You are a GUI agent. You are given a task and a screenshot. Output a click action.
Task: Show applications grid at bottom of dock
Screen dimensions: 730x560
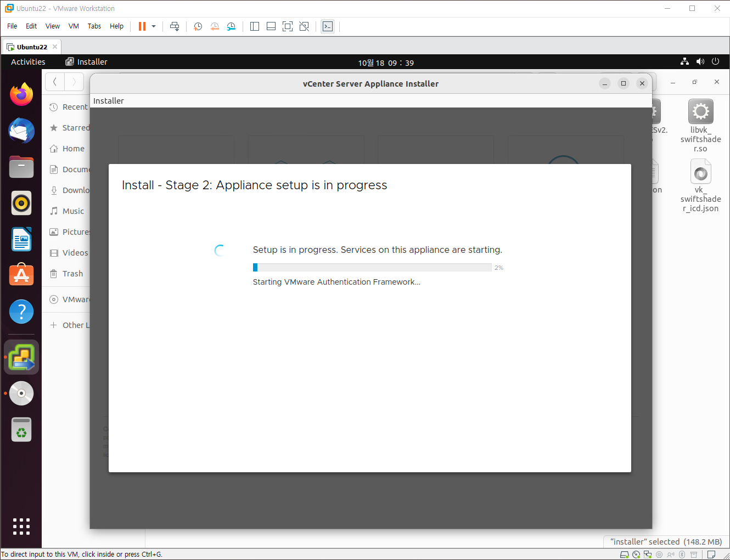click(21, 526)
